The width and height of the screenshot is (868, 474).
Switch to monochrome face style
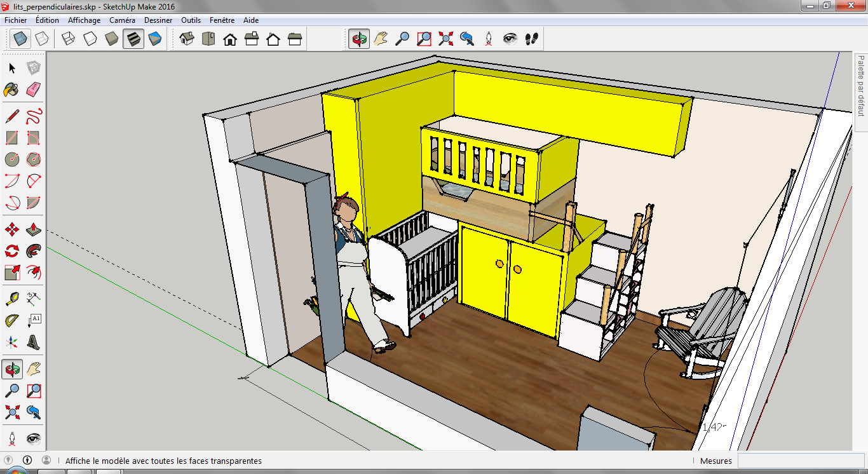pyautogui.click(x=155, y=39)
